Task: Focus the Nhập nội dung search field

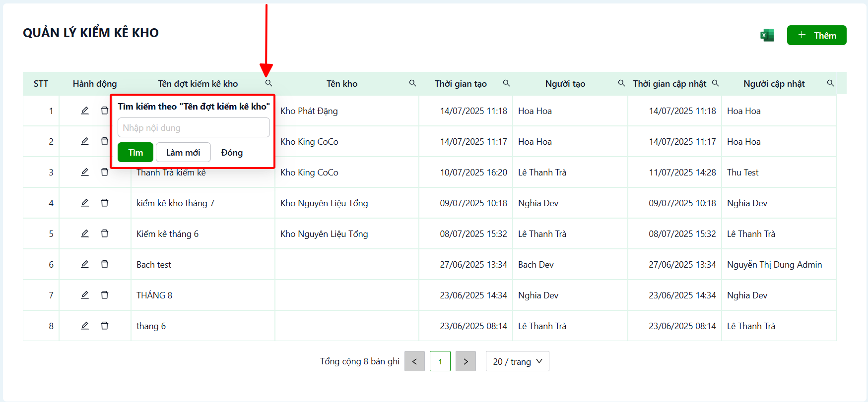Action: pos(194,127)
